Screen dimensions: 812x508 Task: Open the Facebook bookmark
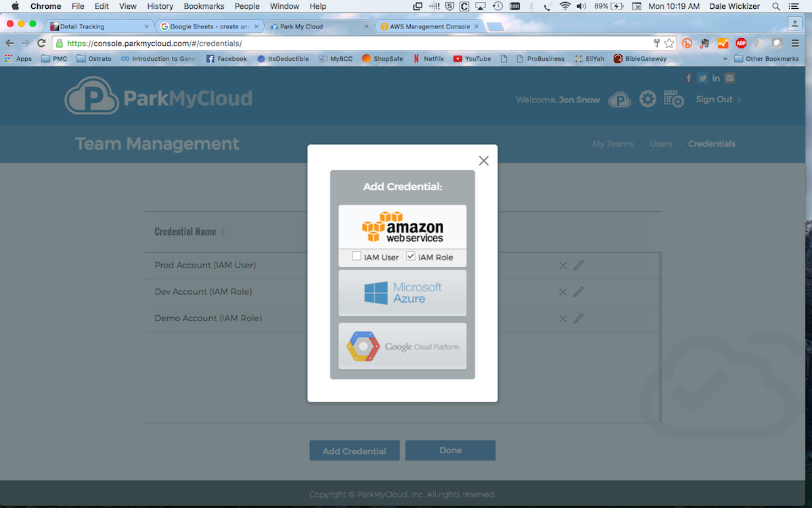pos(227,59)
